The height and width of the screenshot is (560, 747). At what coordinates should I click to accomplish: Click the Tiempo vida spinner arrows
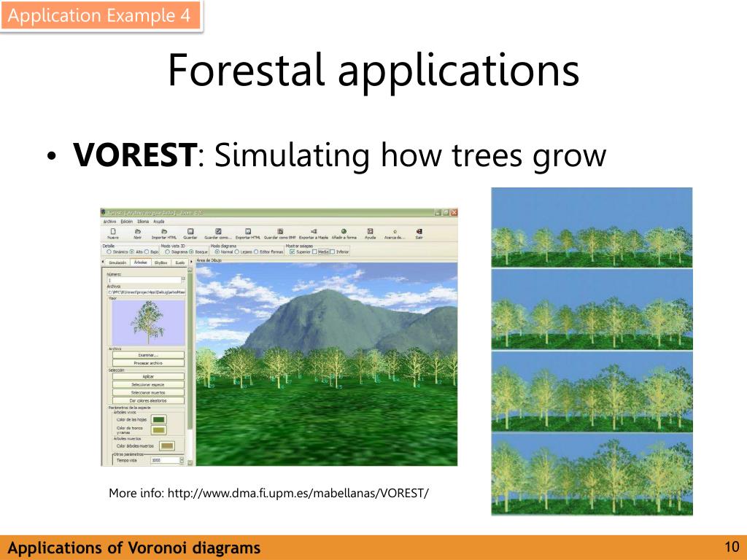pyautogui.click(x=182, y=460)
